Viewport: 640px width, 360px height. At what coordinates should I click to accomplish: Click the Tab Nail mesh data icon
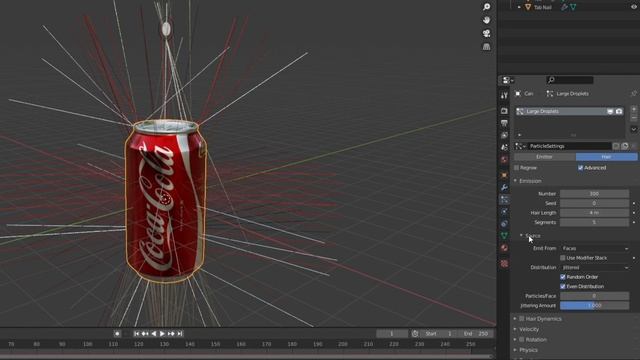pyautogui.click(x=573, y=7)
